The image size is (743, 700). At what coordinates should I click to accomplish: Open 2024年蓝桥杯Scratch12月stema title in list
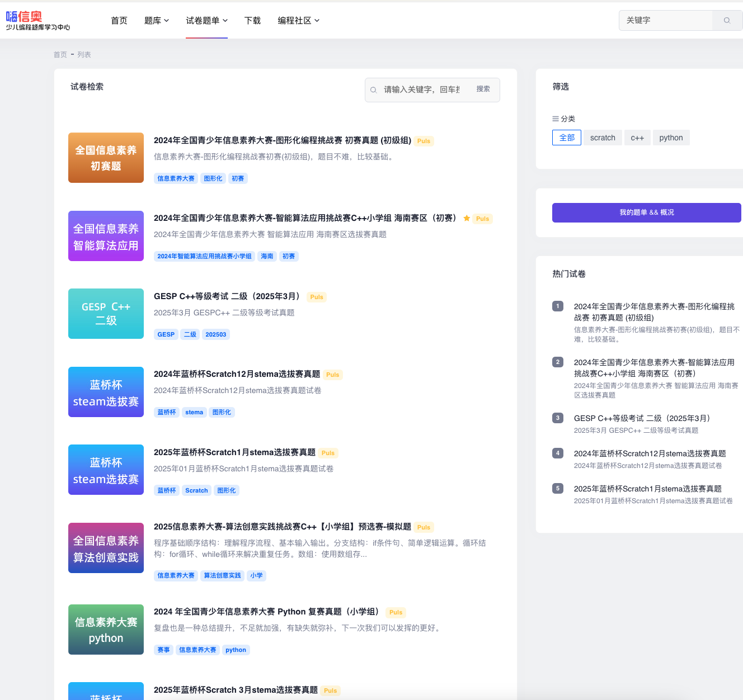pyautogui.click(x=237, y=374)
